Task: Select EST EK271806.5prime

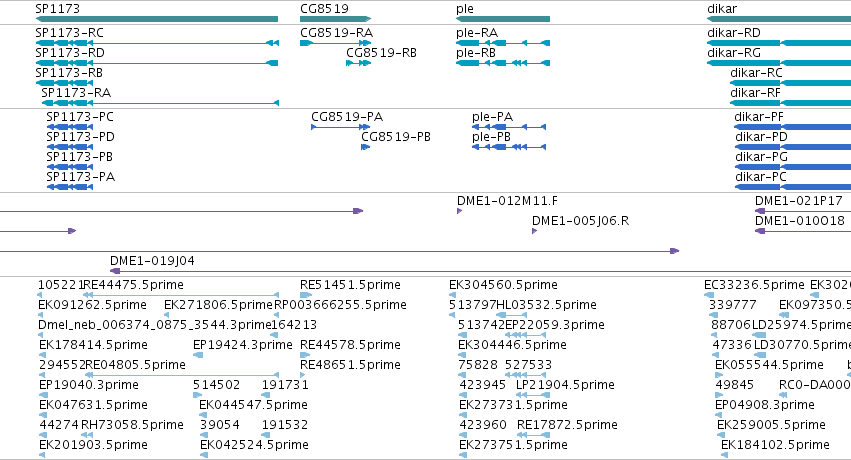Action: coord(218,305)
